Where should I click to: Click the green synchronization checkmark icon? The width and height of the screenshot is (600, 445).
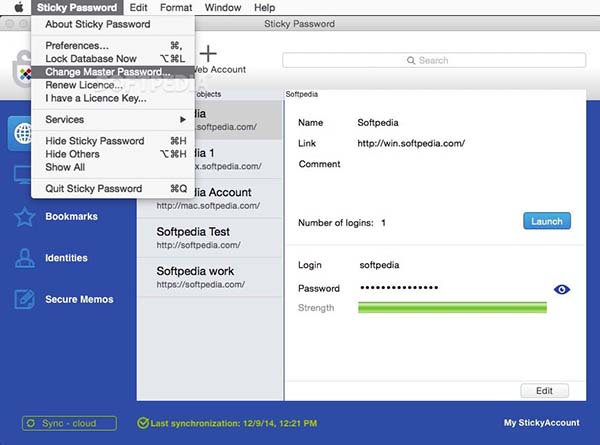(x=143, y=423)
